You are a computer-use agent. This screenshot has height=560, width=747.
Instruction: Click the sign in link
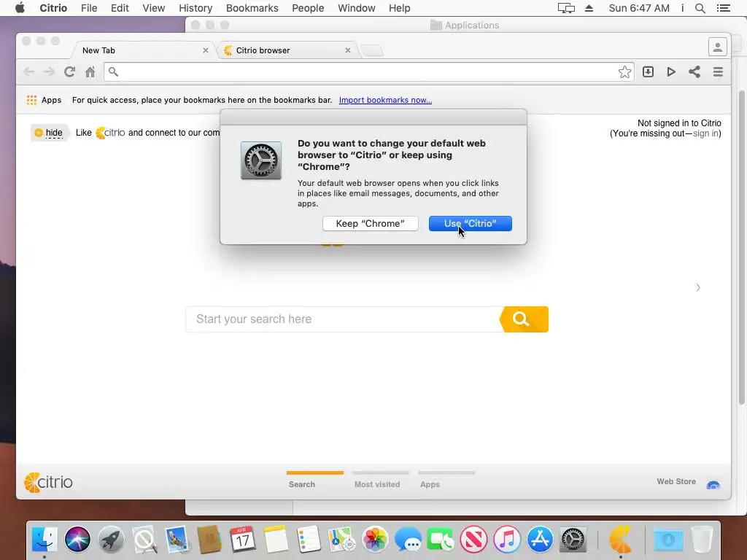click(705, 133)
